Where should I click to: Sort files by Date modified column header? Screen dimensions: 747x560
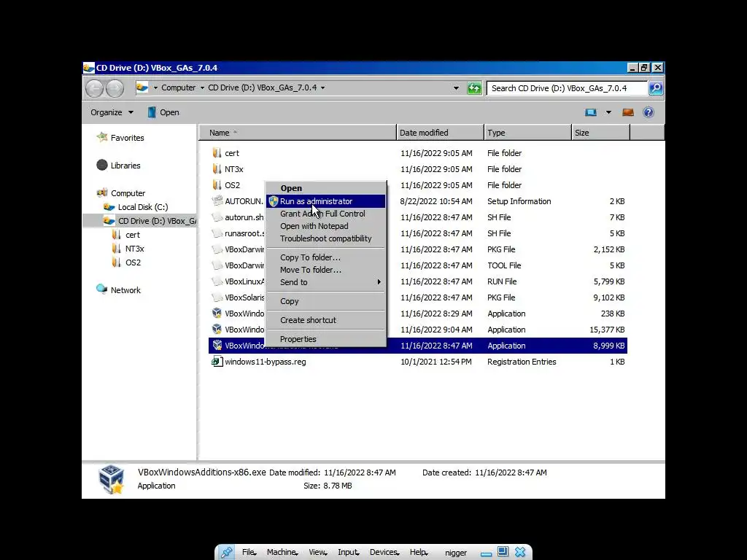tap(440, 133)
